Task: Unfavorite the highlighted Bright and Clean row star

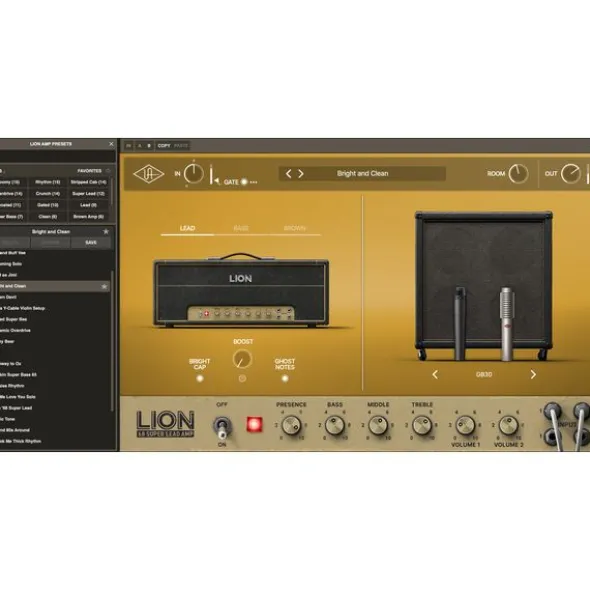Action: coord(104,286)
